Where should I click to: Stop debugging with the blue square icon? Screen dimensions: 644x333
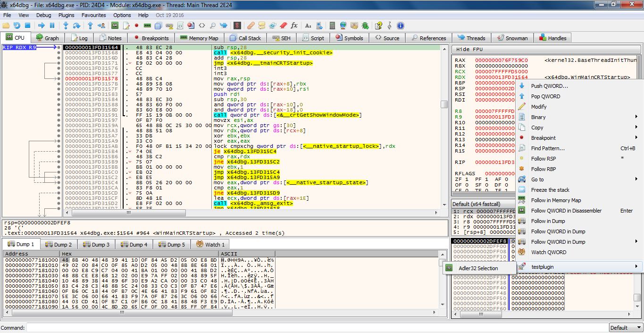[27, 26]
